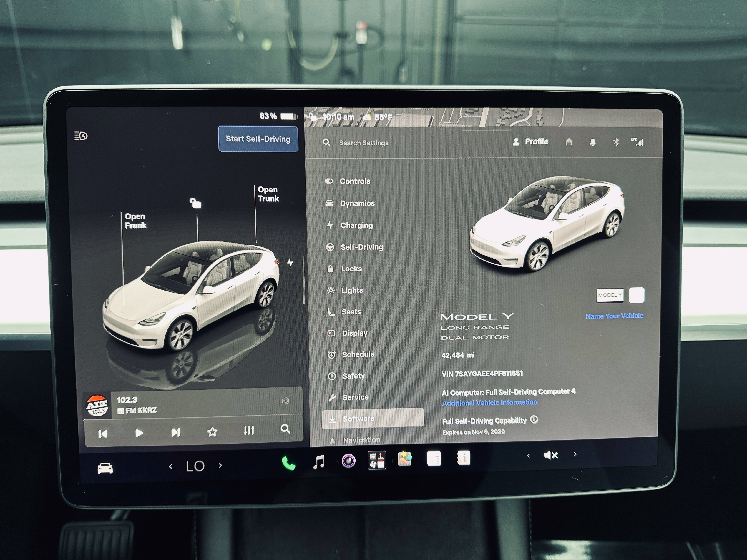This screenshot has height=560, width=747.
Task: Tap the headlight auto high-beam icon
Action: pyautogui.click(x=81, y=136)
